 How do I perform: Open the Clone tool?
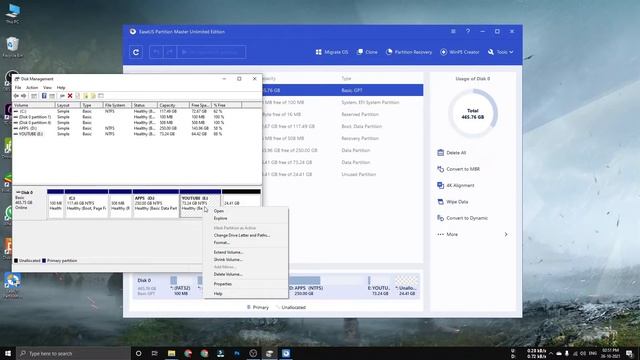(x=367, y=52)
